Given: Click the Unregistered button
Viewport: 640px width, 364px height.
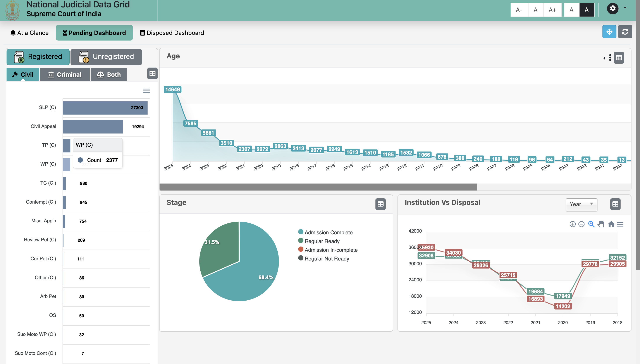Looking at the screenshot, I should [106, 56].
